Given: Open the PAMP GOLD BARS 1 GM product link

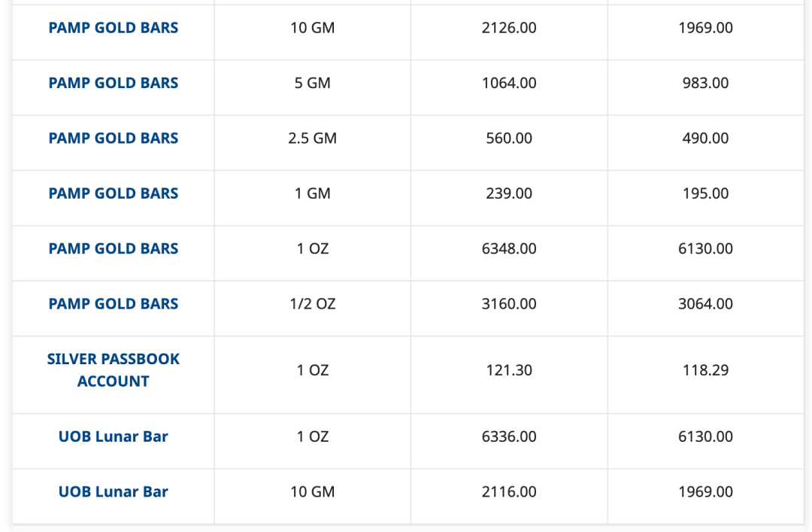Looking at the screenshot, I should point(114,193).
